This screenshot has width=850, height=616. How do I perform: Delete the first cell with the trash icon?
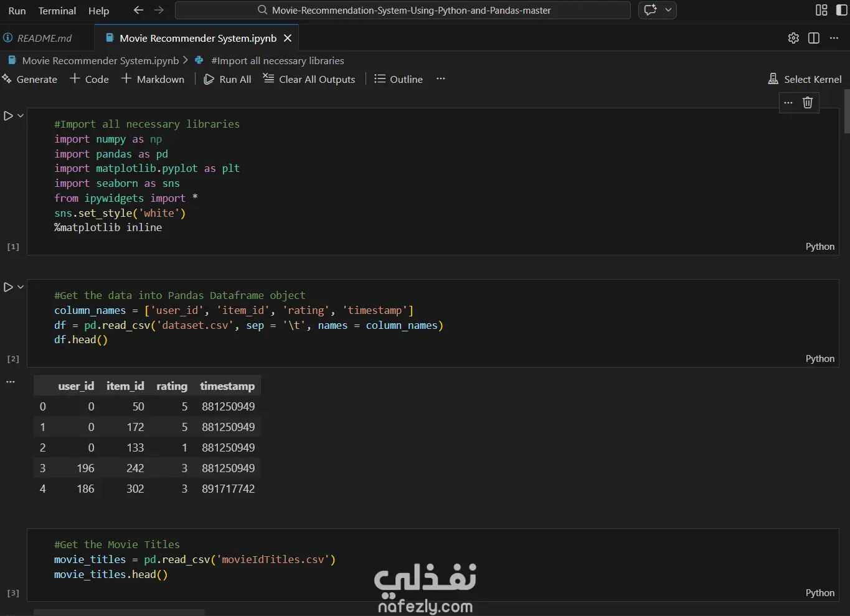pyautogui.click(x=808, y=103)
